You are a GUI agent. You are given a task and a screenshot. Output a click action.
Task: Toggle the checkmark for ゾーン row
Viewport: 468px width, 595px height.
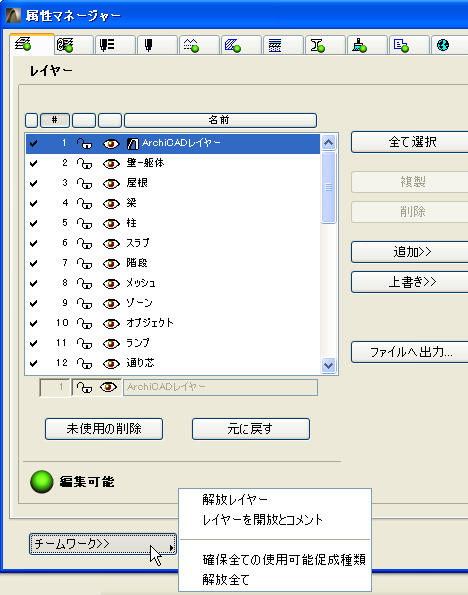(33, 304)
